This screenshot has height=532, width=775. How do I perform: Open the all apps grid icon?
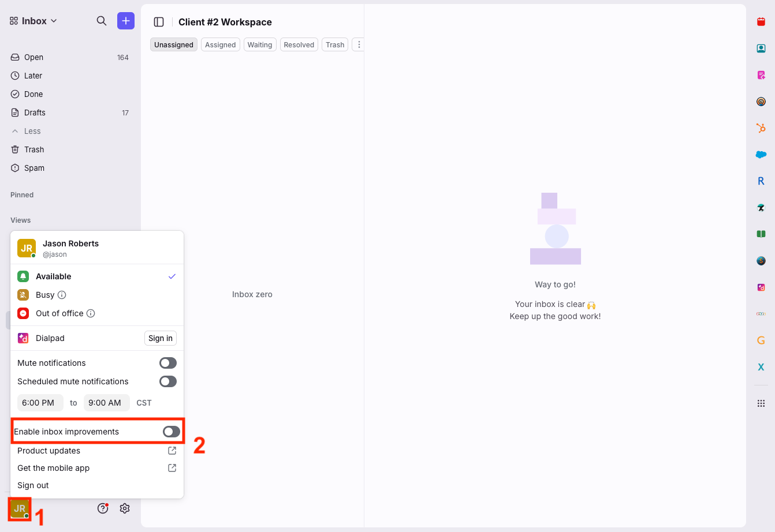click(761, 403)
